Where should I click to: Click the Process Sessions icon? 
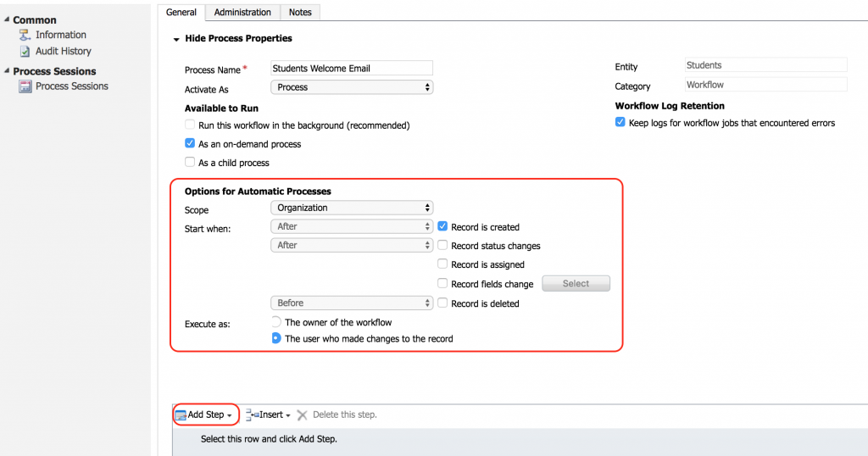tap(25, 86)
